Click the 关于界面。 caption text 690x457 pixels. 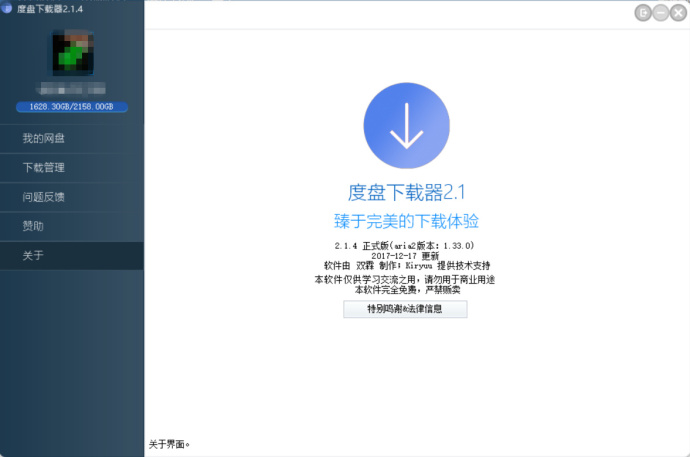coord(169,444)
